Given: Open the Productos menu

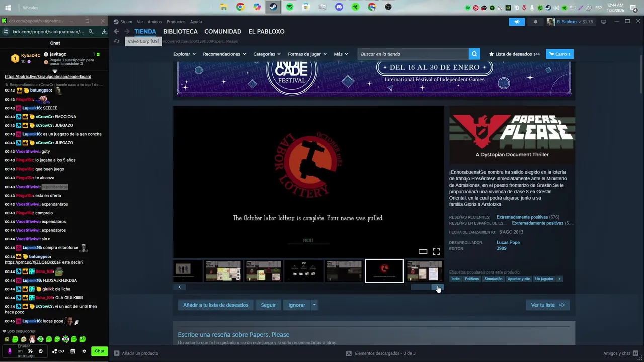Looking at the screenshot, I should [x=176, y=22].
